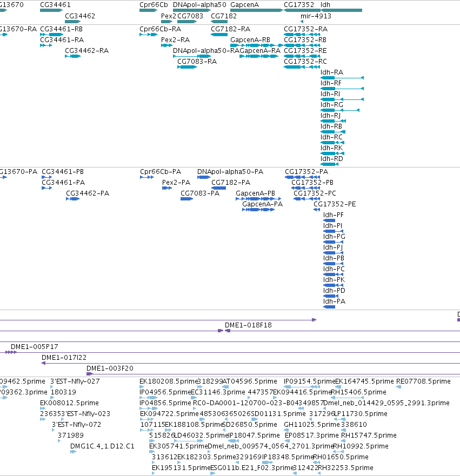This screenshot has width=460, height=476.
Task: Select the CG34461 gene label
Action: coord(55,4)
